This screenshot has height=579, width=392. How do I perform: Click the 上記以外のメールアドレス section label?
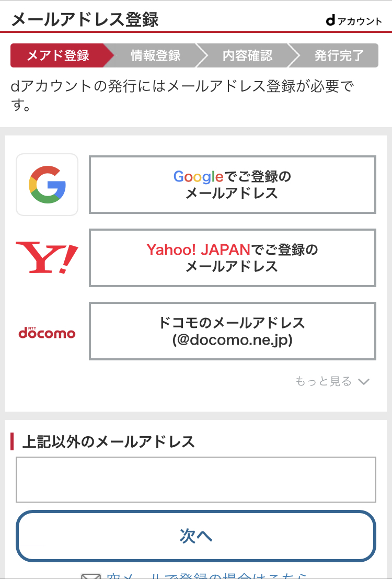point(108,441)
